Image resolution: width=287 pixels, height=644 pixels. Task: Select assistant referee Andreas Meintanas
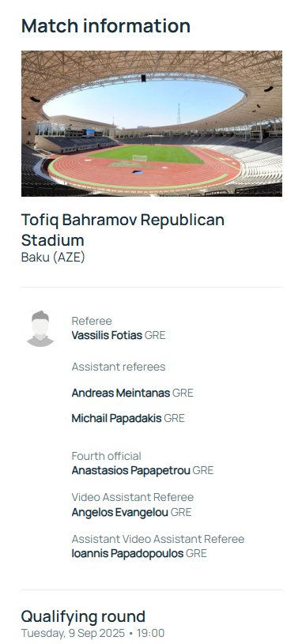click(120, 393)
